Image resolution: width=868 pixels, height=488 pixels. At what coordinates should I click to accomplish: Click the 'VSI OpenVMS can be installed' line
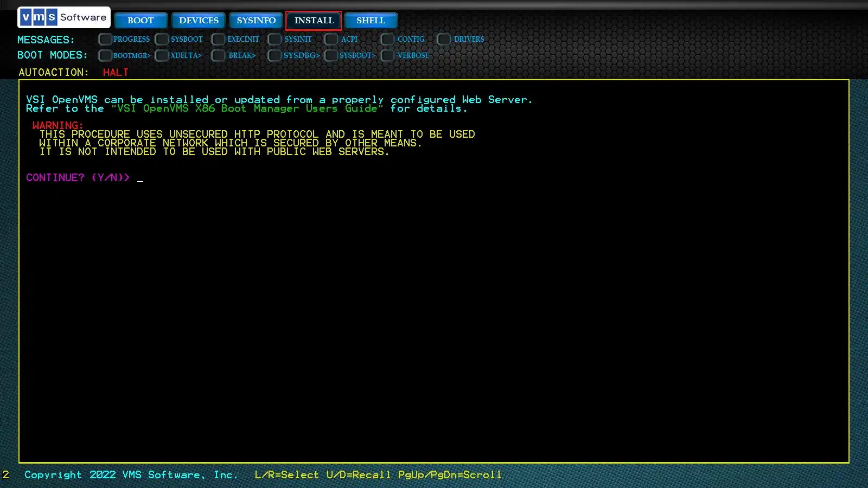(x=279, y=100)
